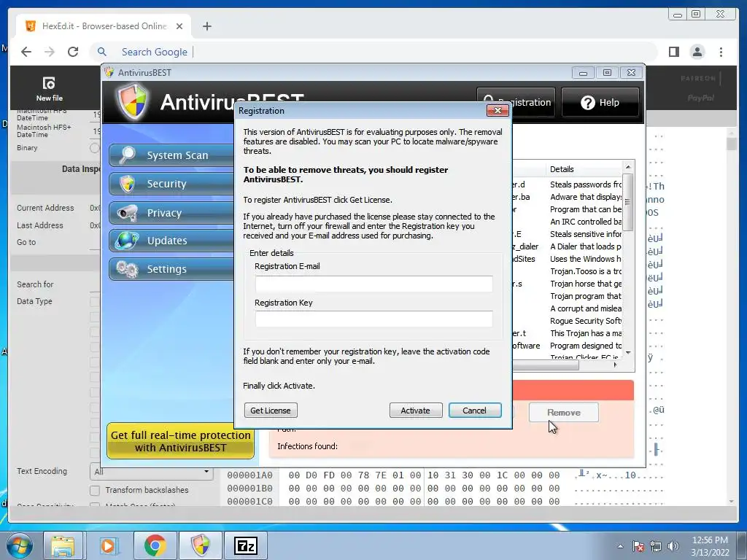Open the Windows Start menu
Image resolution: width=747 pixels, height=560 pixels.
pos(20,545)
